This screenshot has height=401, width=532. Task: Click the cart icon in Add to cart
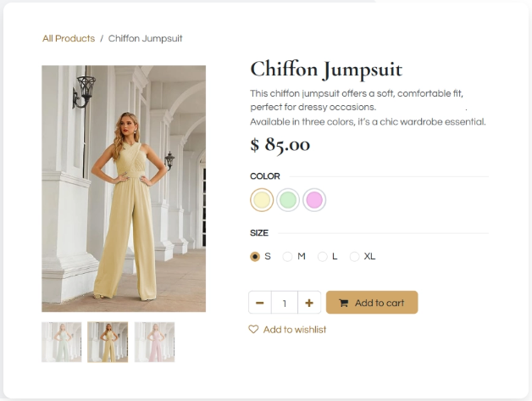tap(343, 303)
